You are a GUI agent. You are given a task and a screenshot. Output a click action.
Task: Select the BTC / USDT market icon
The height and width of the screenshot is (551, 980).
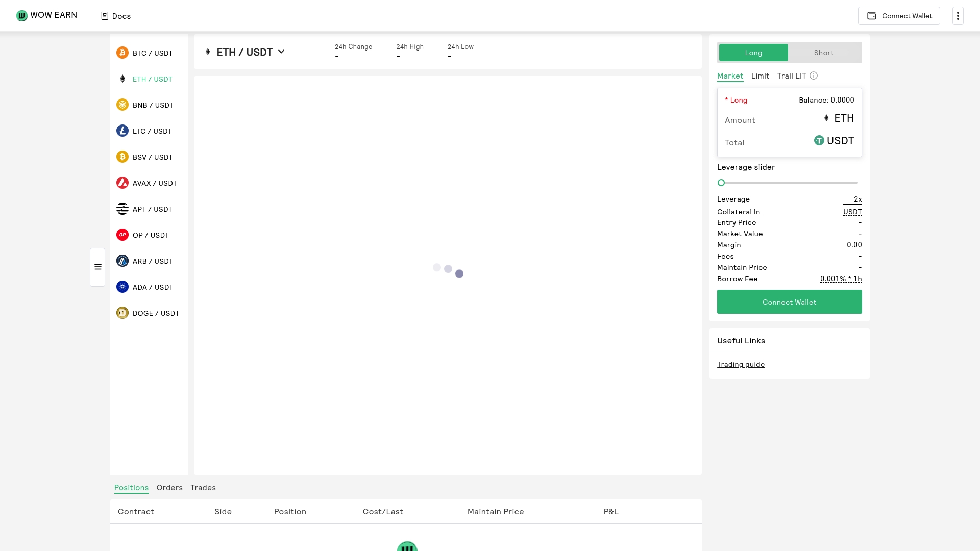pyautogui.click(x=122, y=53)
